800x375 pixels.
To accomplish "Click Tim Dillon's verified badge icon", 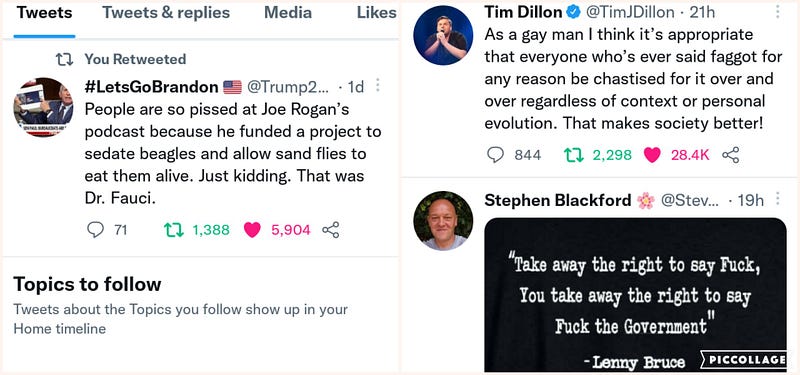I will [x=574, y=12].
